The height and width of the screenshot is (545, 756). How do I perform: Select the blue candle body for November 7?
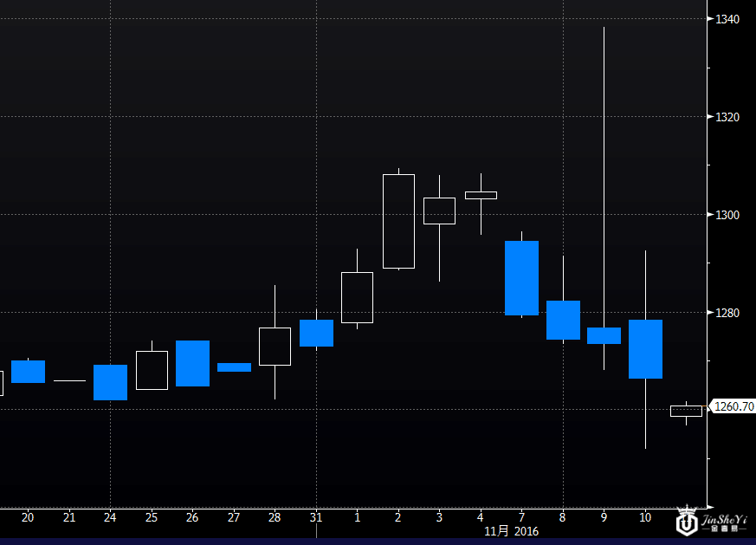coord(521,278)
